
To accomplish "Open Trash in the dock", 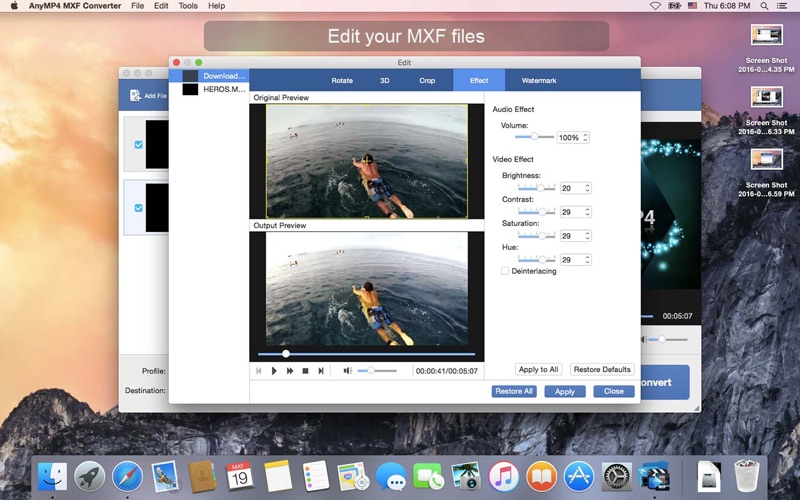I will (x=746, y=476).
